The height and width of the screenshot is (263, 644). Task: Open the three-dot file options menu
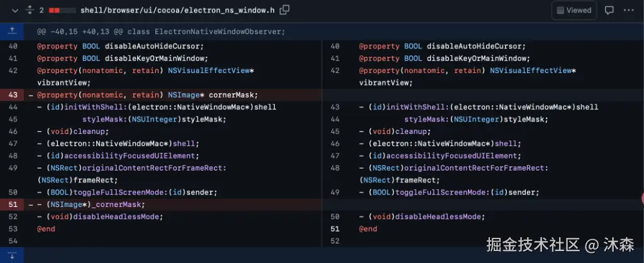(629, 11)
